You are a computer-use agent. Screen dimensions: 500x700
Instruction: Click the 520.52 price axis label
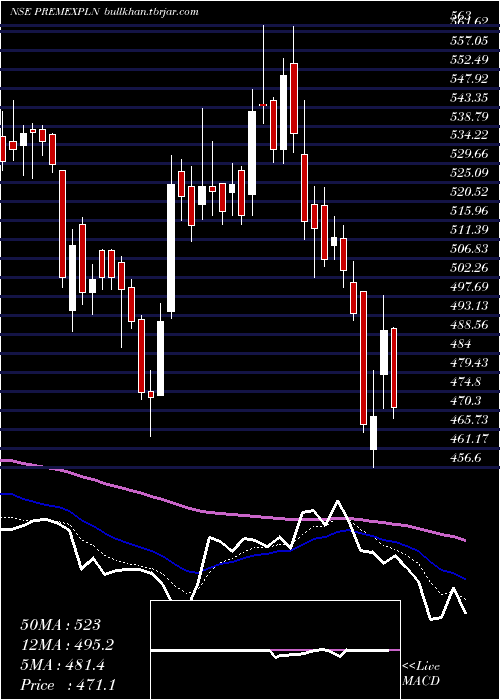(468, 192)
